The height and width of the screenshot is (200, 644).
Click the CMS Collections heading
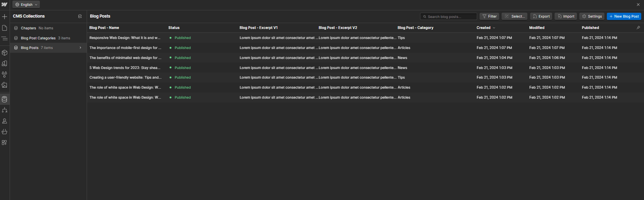tap(29, 16)
